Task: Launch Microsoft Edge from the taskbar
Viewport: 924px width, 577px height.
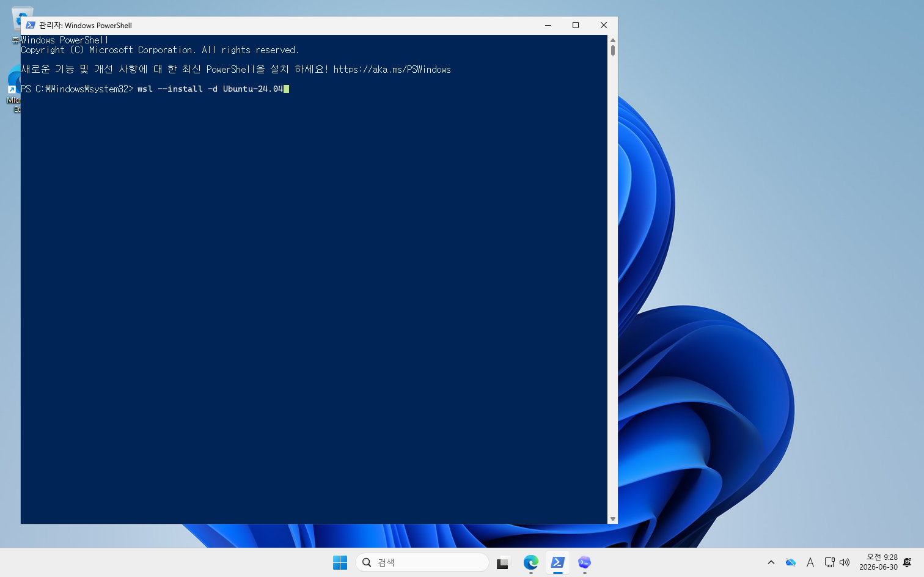Action: coord(530,562)
